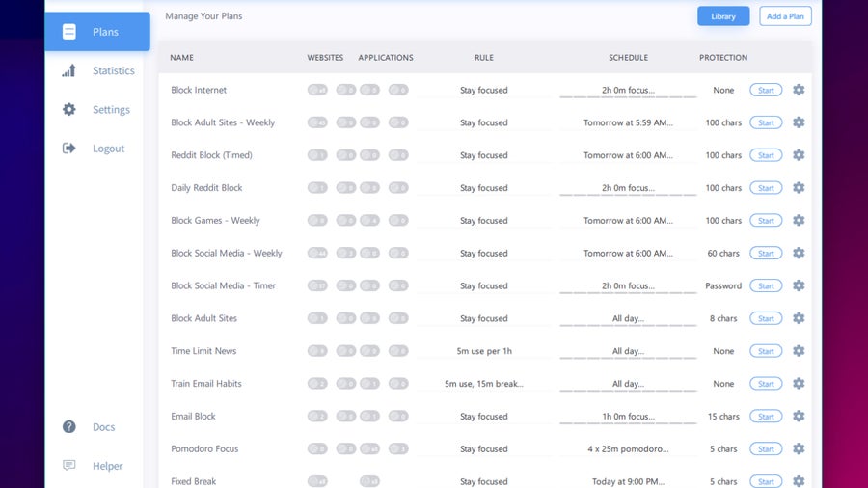Open gear settings for Block Internet plan
The width and height of the screenshot is (868, 488).
coord(799,90)
